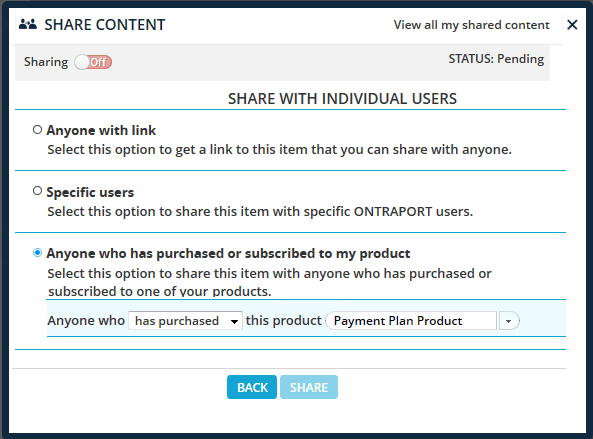The width and height of the screenshot is (593, 439).
Task: Click the people icon beside Share Content
Action: click(28, 25)
